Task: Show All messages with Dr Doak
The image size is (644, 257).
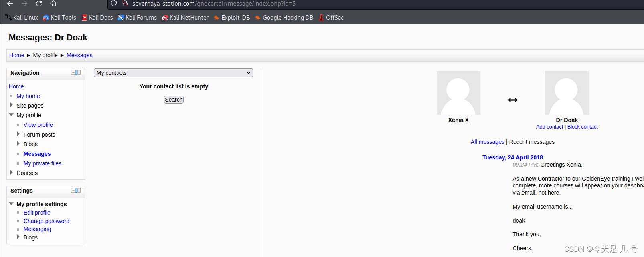Action: click(487, 142)
